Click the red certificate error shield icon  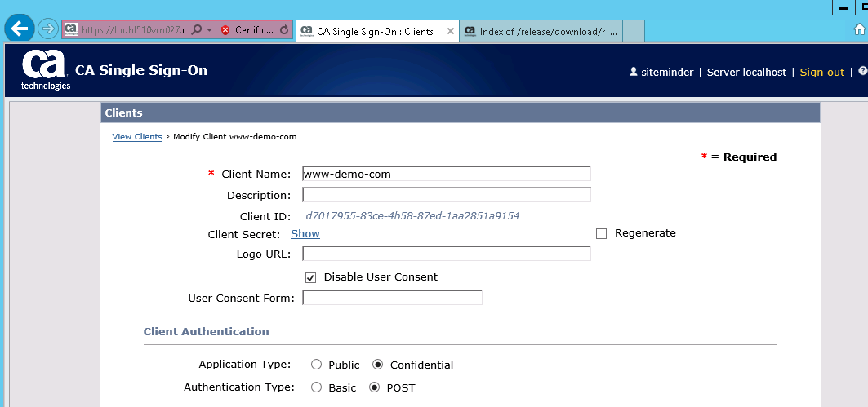[225, 30]
